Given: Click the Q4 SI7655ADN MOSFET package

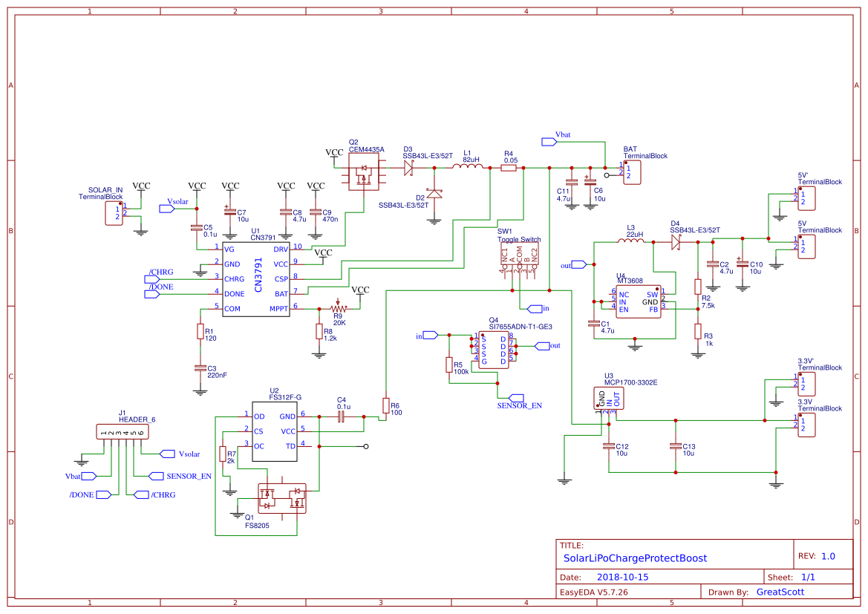Looking at the screenshot, I should point(494,350).
